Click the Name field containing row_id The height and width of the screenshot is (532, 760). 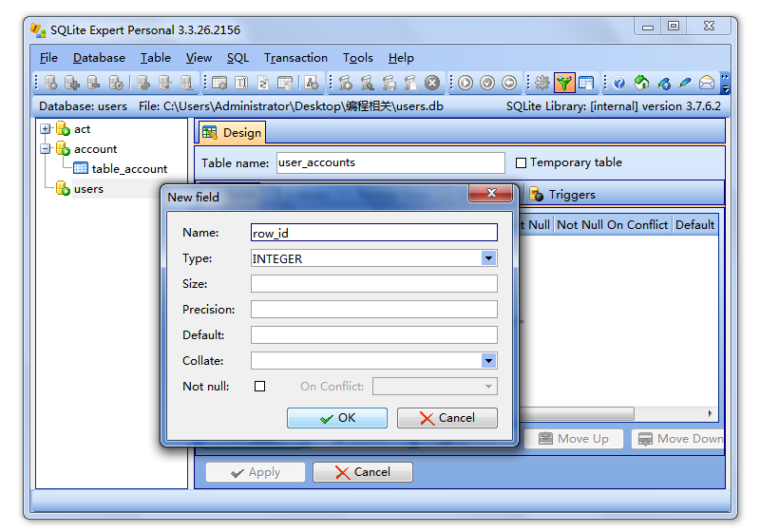373,233
